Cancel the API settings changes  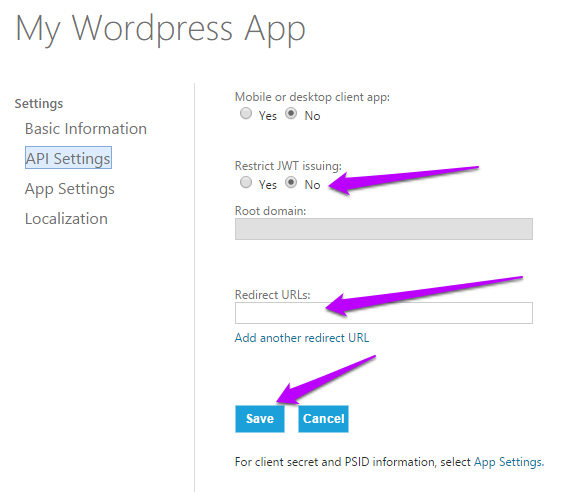pos(323,419)
